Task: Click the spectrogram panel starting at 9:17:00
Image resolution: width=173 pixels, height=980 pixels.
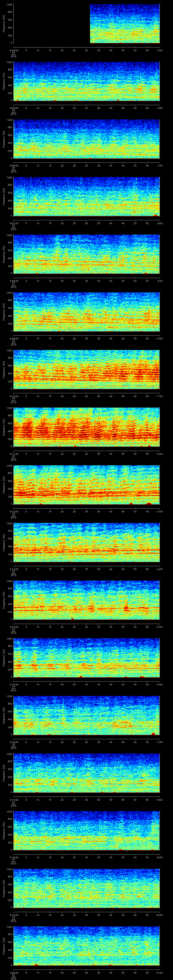Action: click(x=87, y=773)
